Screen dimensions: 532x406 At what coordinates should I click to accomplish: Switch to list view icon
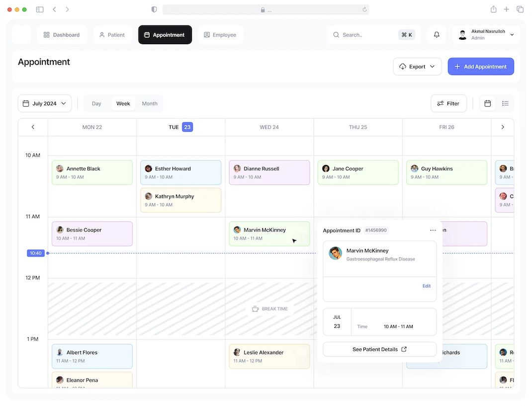coord(505,103)
